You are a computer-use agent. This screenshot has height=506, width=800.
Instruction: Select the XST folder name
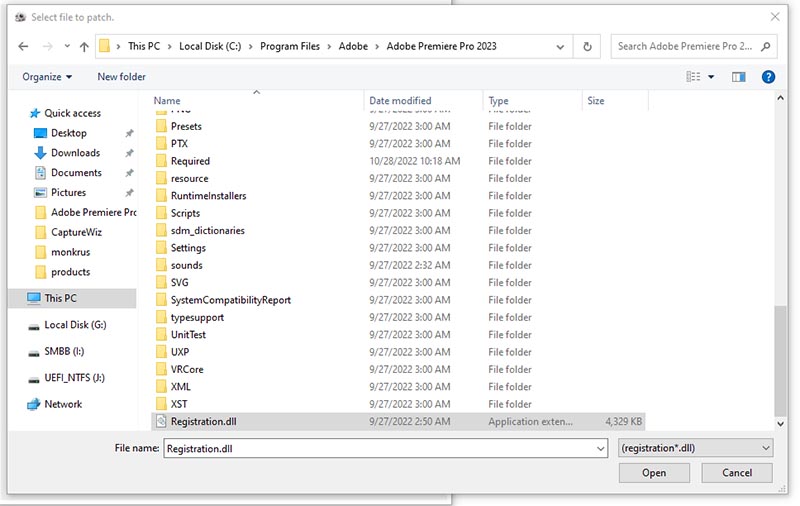click(179, 404)
